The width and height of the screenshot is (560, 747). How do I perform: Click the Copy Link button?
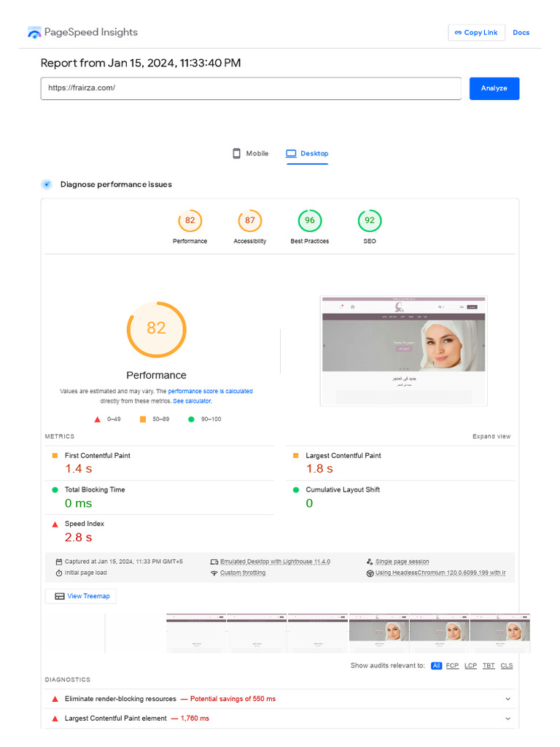coord(476,32)
